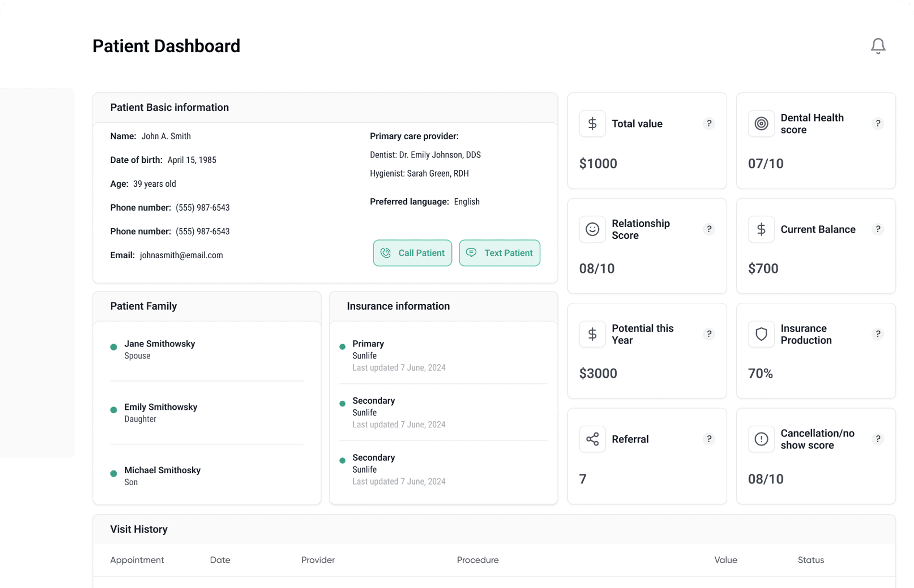Viewport: 914px width, 588px height.
Task: Click the Referral share icon
Action: point(592,439)
